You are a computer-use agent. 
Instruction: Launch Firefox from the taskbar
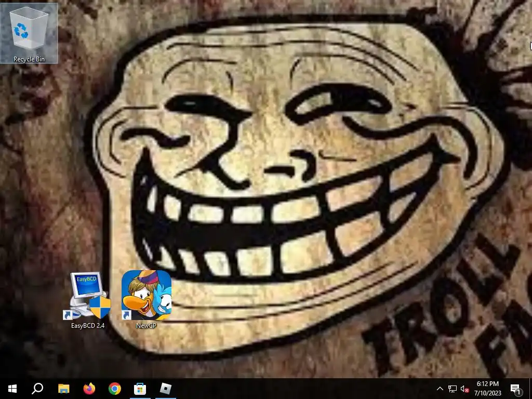coord(89,389)
